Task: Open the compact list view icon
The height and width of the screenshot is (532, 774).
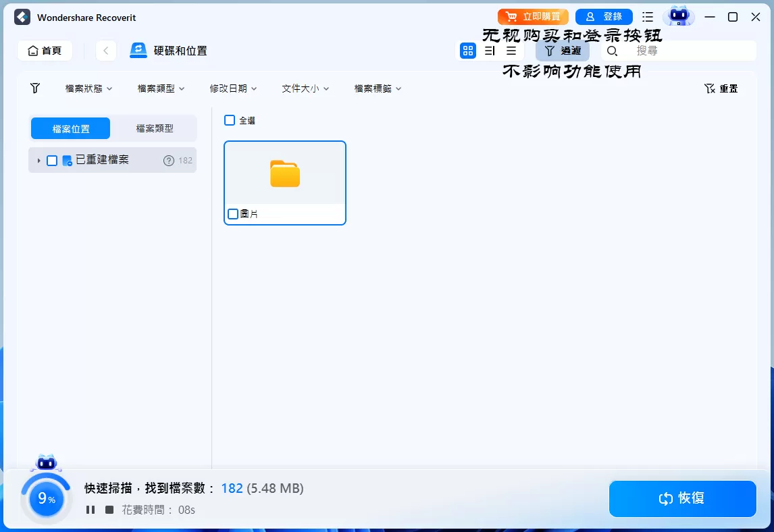Action: (x=511, y=51)
